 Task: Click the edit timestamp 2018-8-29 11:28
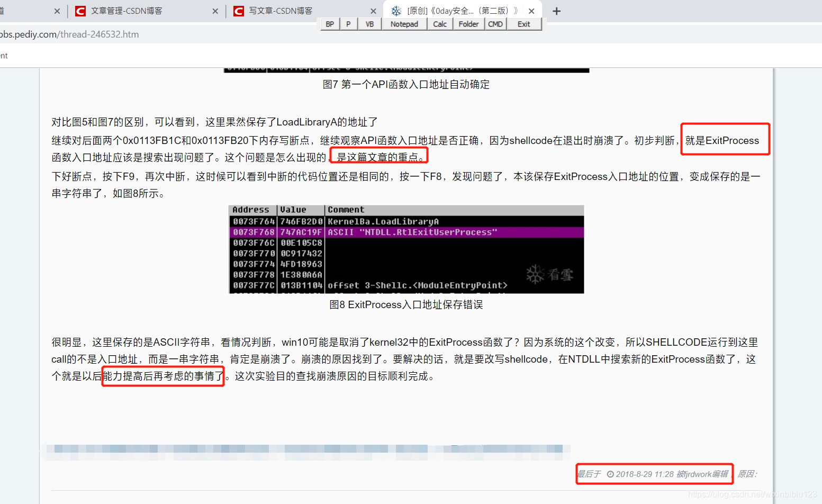click(645, 474)
